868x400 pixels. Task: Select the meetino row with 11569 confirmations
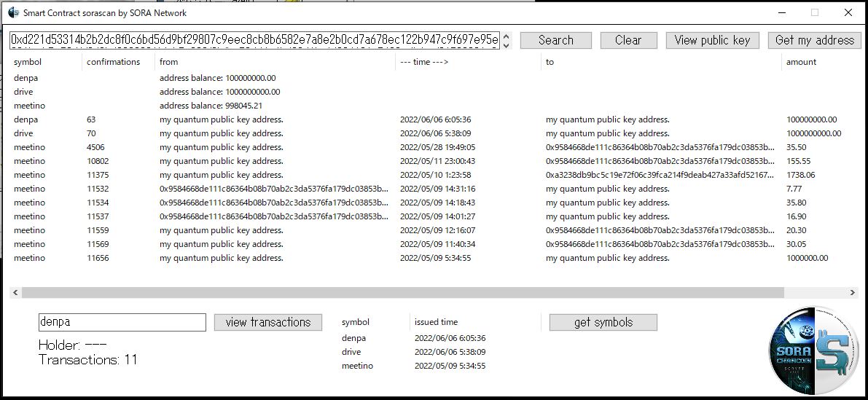pos(434,244)
